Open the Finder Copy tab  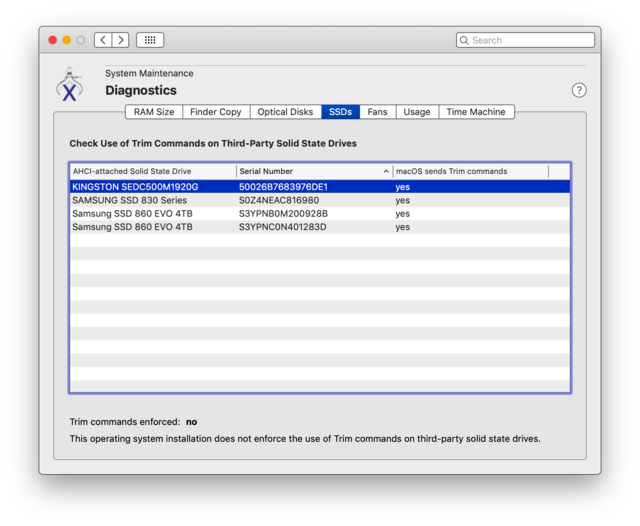[x=216, y=112]
